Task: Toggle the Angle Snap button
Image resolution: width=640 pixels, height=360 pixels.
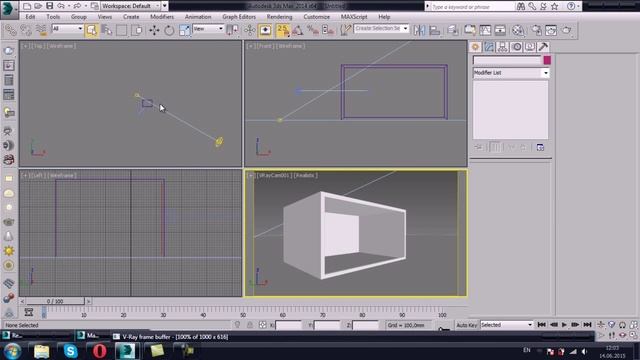Action: 298,30
